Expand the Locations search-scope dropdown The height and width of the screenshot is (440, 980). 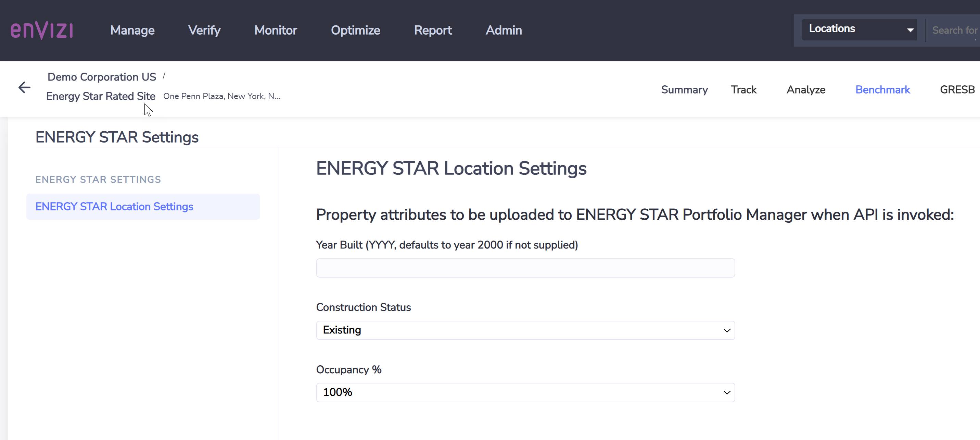[x=859, y=29]
